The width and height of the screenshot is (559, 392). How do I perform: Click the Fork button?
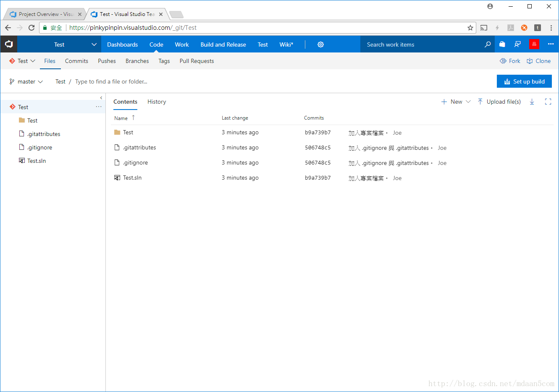tap(510, 61)
